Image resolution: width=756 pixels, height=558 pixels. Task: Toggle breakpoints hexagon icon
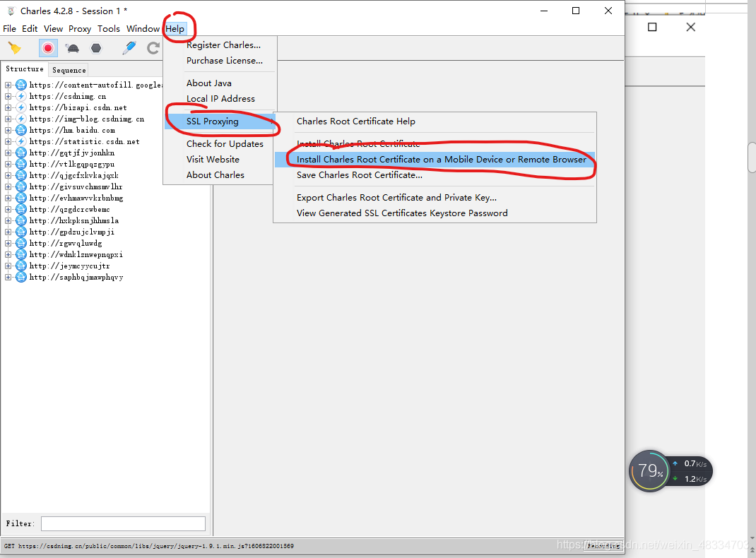96,48
